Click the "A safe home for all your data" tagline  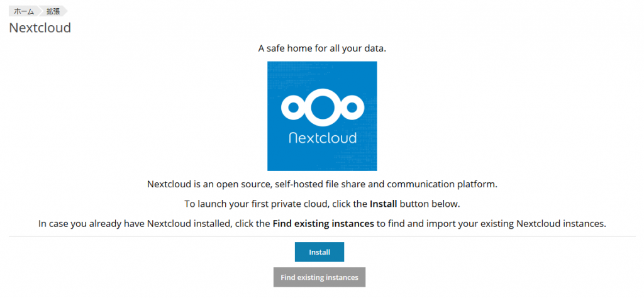[x=322, y=48]
